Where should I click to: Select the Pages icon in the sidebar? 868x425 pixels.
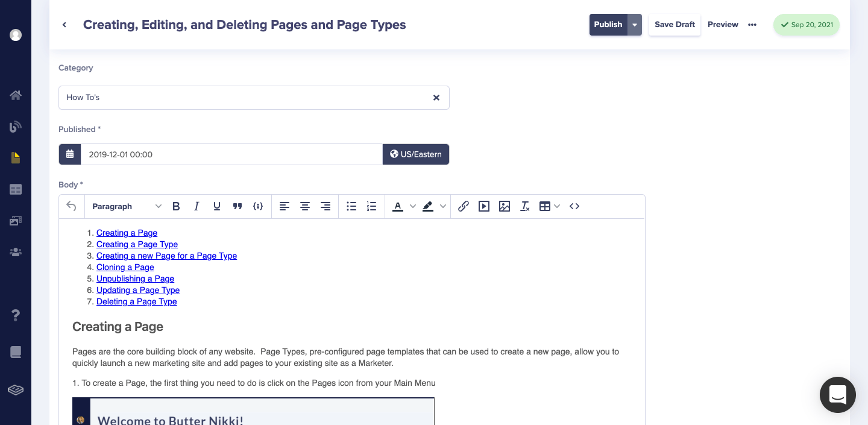tap(16, 157)
